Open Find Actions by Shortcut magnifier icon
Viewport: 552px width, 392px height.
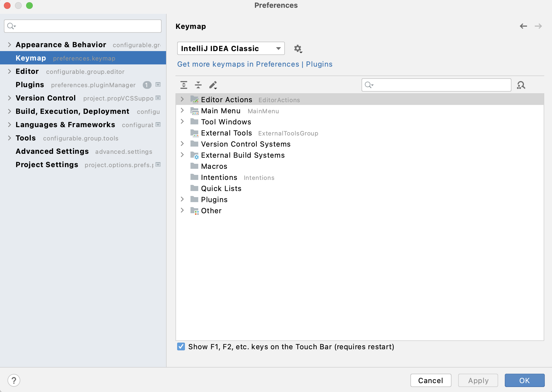(x=521, y=85)
